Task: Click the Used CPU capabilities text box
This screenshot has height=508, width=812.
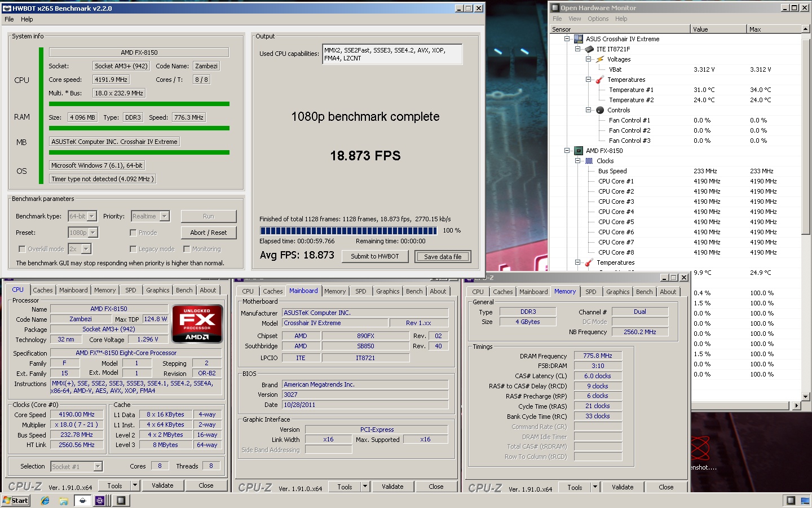Action: tap(392, 54)
